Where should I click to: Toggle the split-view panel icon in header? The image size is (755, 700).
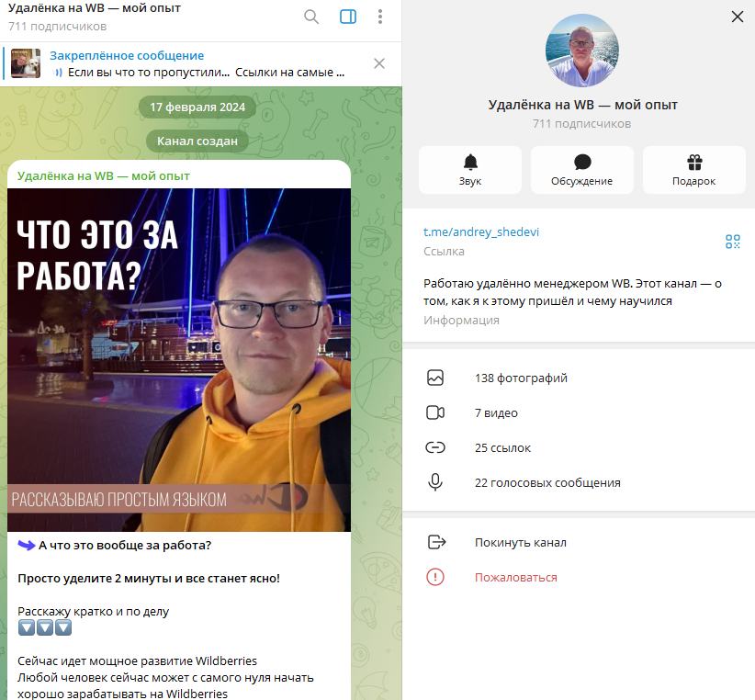click(346, 17)
